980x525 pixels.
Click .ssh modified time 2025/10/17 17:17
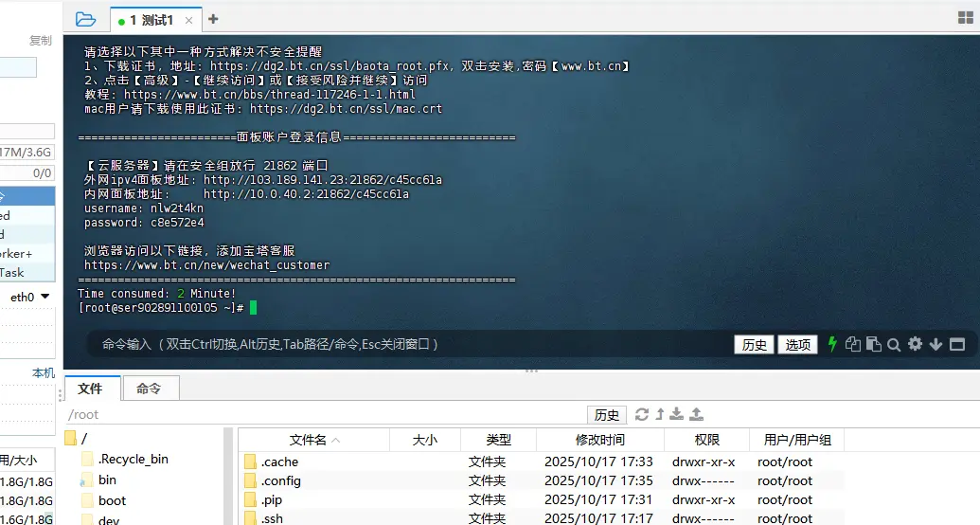598,518
